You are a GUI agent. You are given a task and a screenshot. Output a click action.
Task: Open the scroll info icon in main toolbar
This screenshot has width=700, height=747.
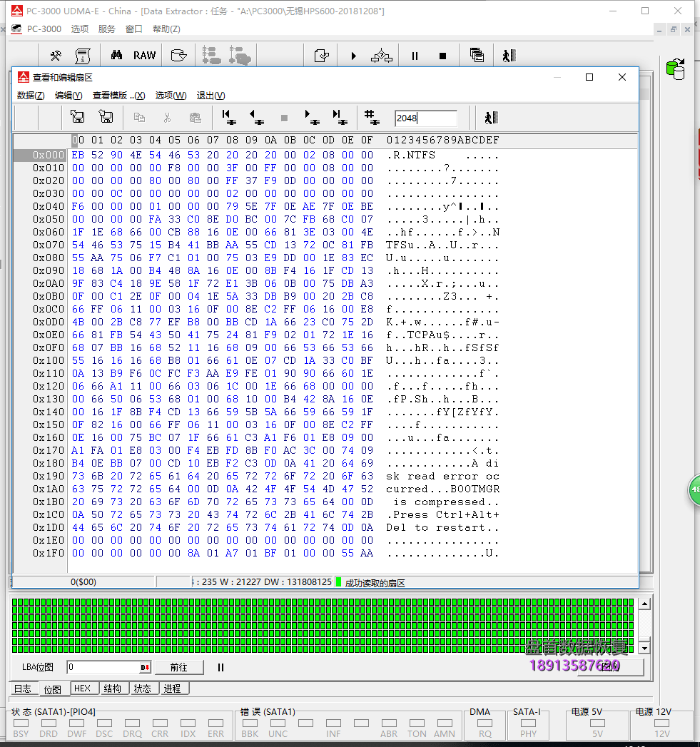(x=83, y=56)
